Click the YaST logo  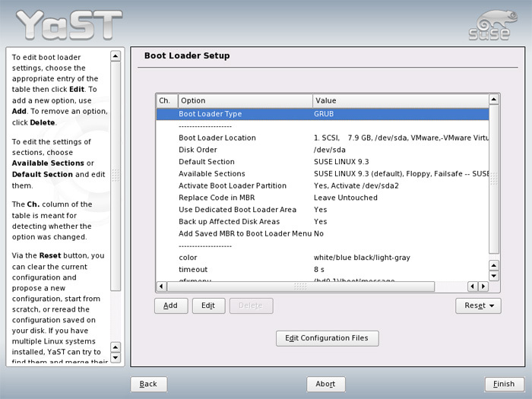click(x=70, y=25)
